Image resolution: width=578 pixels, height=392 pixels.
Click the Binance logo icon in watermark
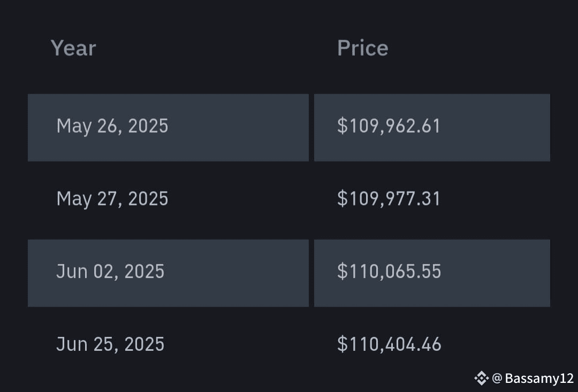point(482,379)
